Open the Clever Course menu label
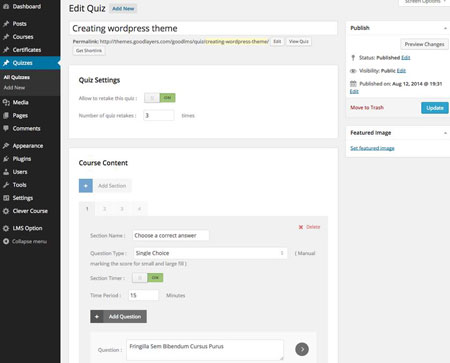Image resolution: width=450 pixels, height=363 pixels. 30,211
